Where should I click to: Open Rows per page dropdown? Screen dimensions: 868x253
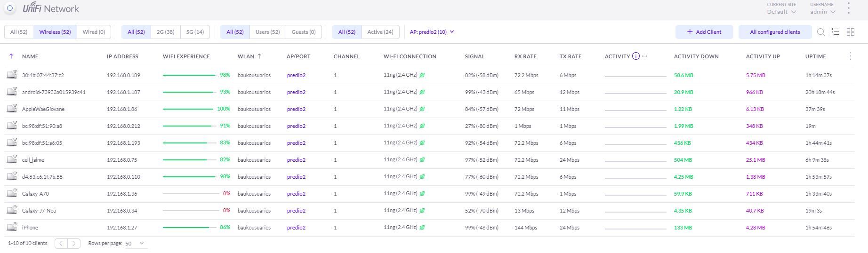[x=135, y=243]
